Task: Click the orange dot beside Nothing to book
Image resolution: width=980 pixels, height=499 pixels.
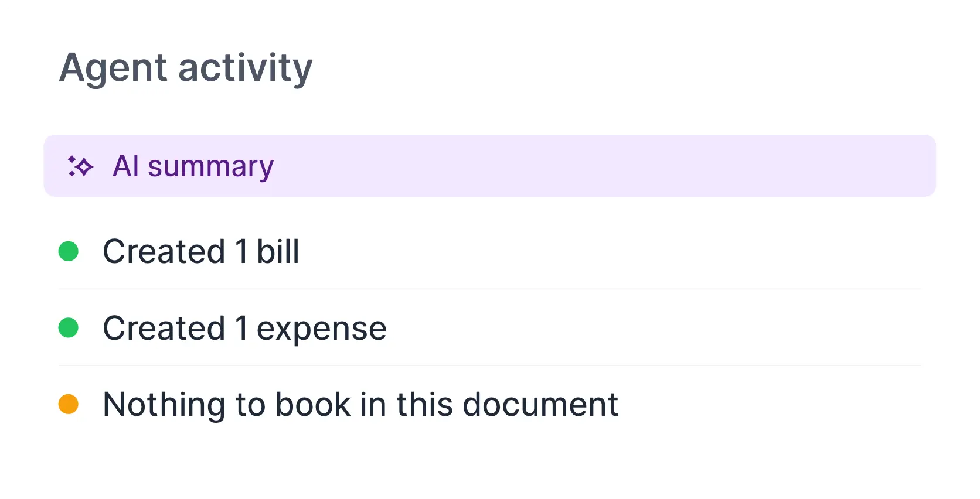Action: (69, 404)
